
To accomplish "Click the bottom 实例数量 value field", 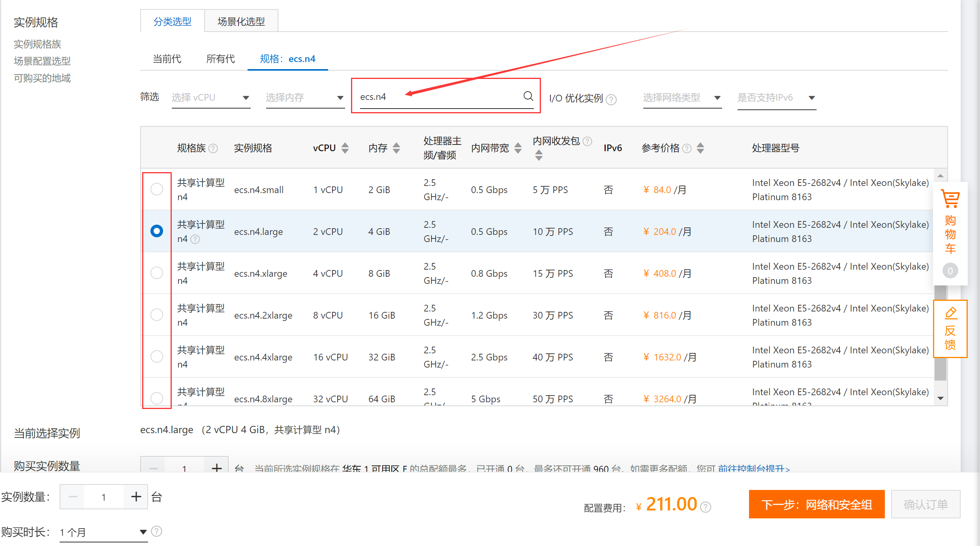I will pyautogui.click(x=103, y=497).
